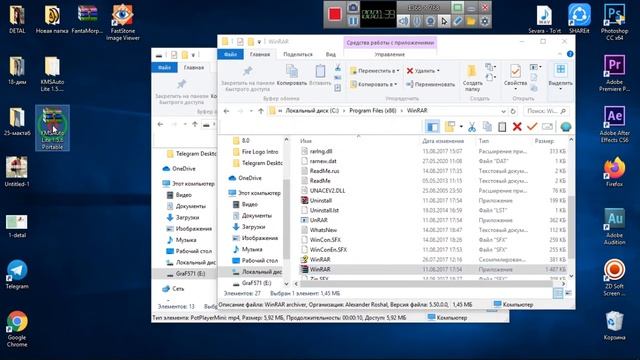The height and width of the screenshot is (360, 640).
Task: Open the Telegram desktop shortcut
Action: 17,275
